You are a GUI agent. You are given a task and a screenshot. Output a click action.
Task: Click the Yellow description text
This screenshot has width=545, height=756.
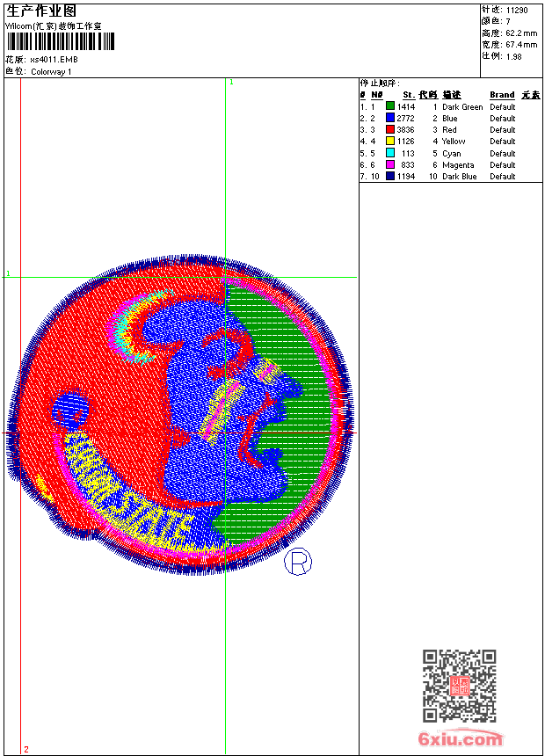pyautogui.click(x=454, y=142)
